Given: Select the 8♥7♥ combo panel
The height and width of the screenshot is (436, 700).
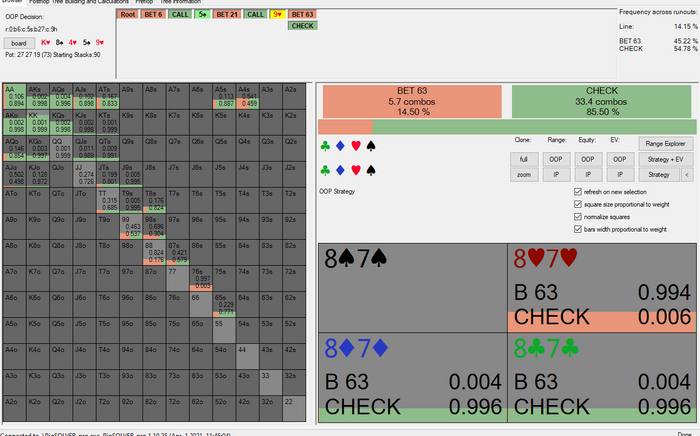Looking at the screenshot, I should pyautogui.click(x=602, y=288).
